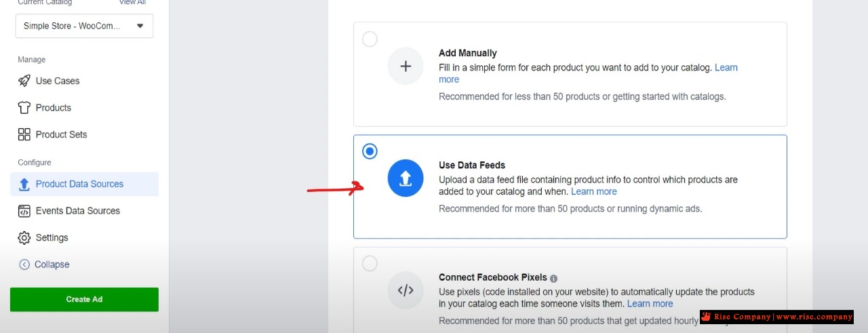
Task: Click the green Create Ad button
Action: [x=84, y=299]
